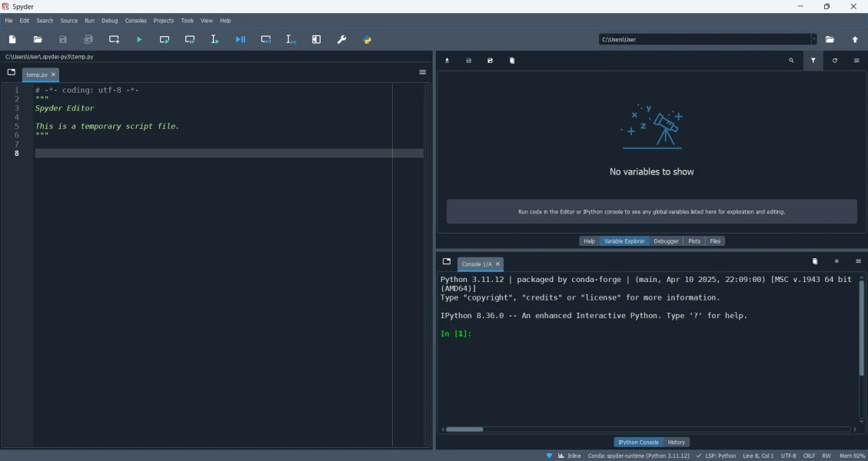Click the Save file toolbar icon
Image resolution: width=868 pixels, height=461 pixels.
(63, 39)
